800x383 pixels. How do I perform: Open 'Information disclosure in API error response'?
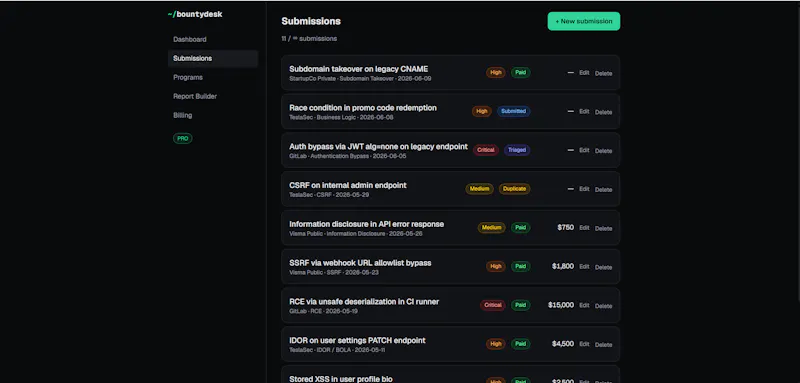pos(367,224)
